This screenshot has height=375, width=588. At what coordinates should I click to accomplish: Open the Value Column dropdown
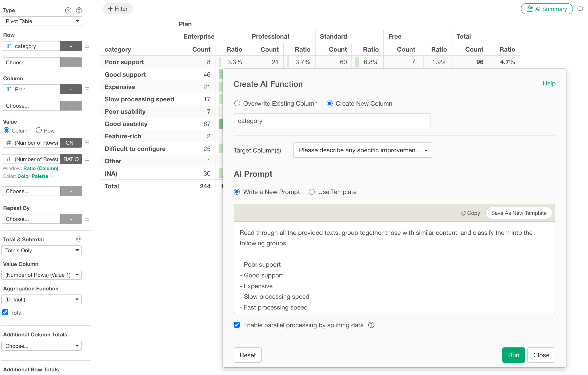pos(42,275)
